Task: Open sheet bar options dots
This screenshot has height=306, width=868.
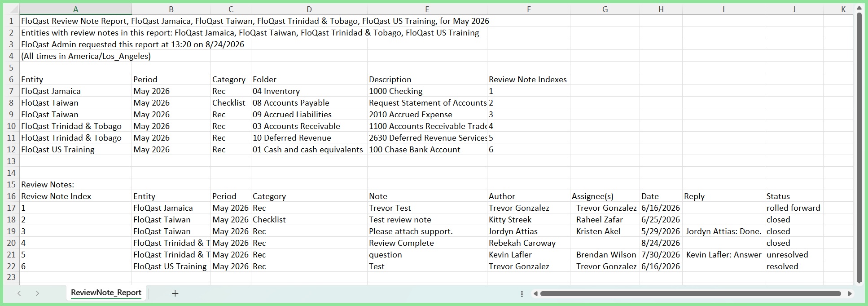Action: click(x=522, y=294)
